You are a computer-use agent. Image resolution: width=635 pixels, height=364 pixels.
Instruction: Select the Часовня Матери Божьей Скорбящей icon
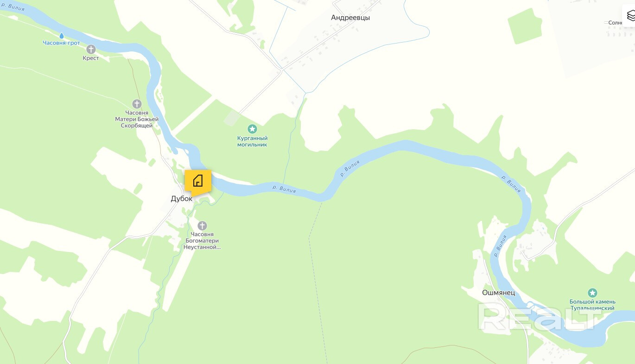coord(137,104)
